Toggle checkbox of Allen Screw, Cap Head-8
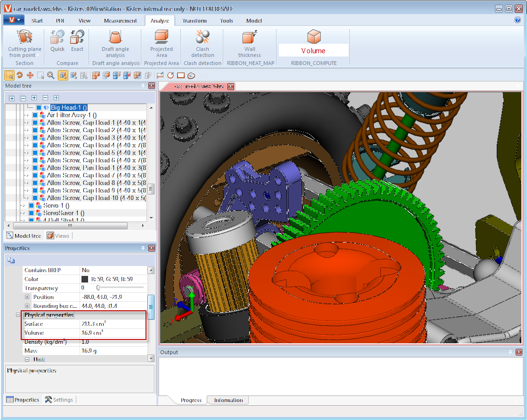The width and height of the screenshot is (527, 420). point(35,183)
